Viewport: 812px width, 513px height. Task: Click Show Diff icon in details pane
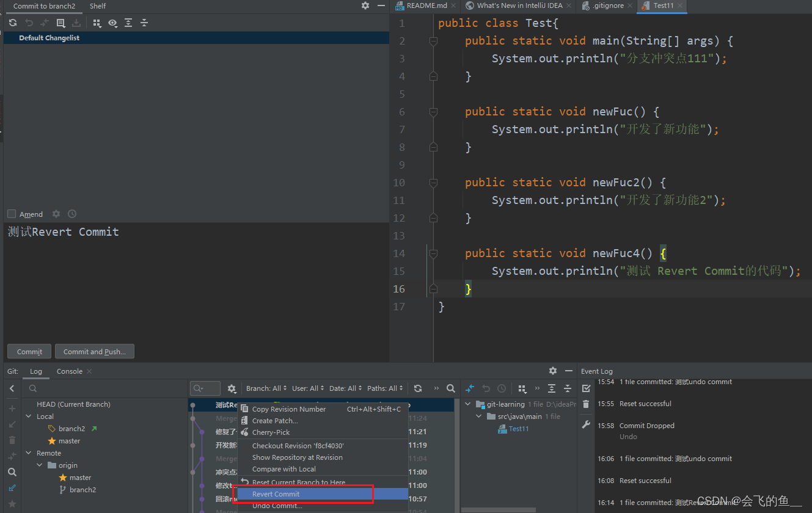[x=470, y=388]
